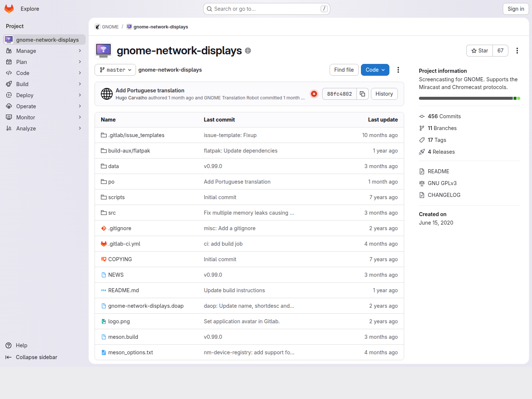This screenshot has height=399, width=532.
Task: Open the commit History
Action: pos(384,94)
